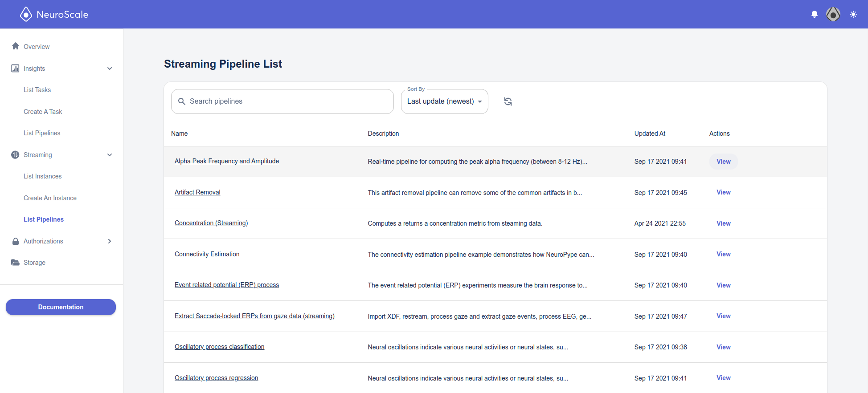Open Alpha Peak Frequency and Amplitude link
The image size is (868, 393).
coord(227,161)
